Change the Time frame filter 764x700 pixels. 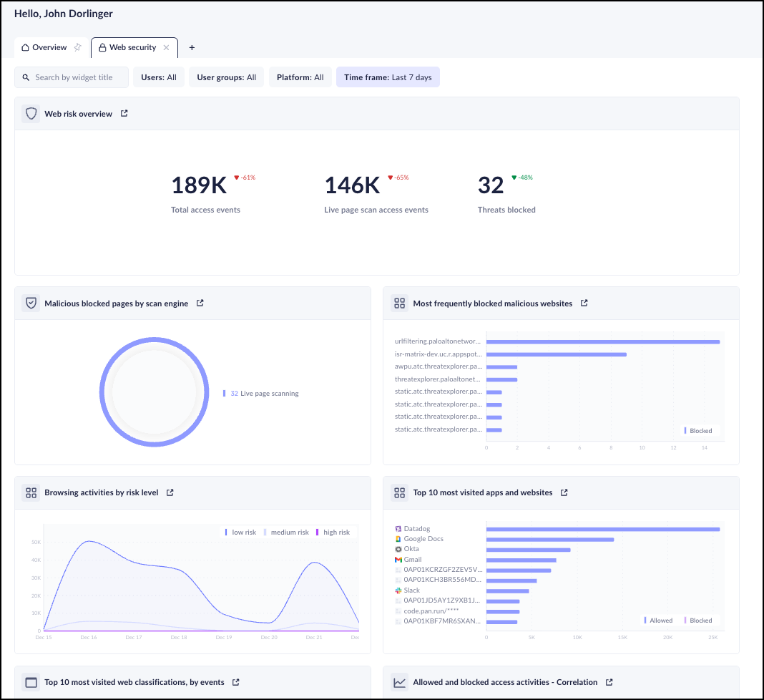click(388, 77)
